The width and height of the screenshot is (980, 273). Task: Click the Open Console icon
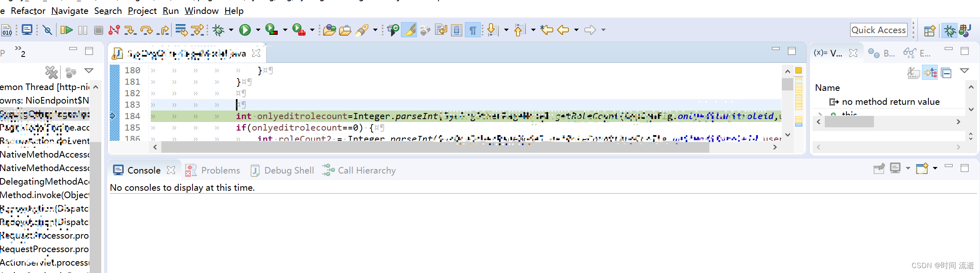922,168
